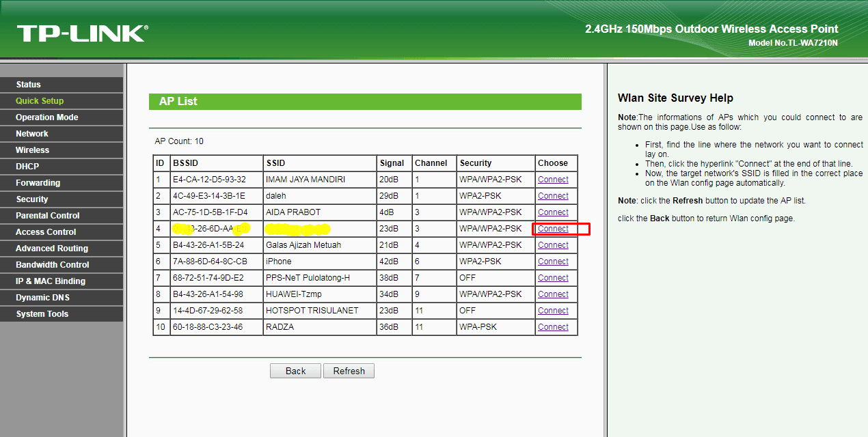Screen dimensions: 868x437
Task: Click the daleh SSID cell
Action: click(320, 196)
